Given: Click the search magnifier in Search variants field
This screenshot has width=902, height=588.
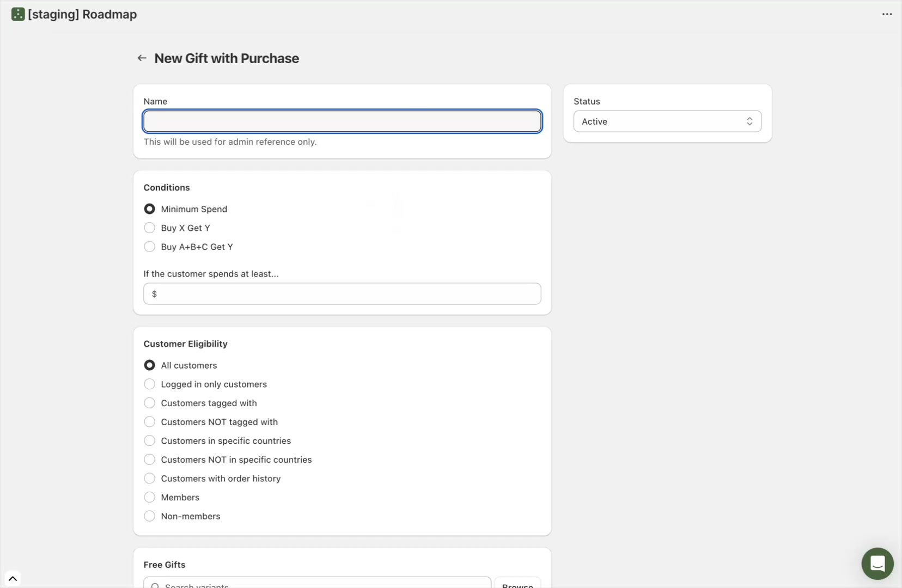Looking at the screenshot, I should click(155, 585).
